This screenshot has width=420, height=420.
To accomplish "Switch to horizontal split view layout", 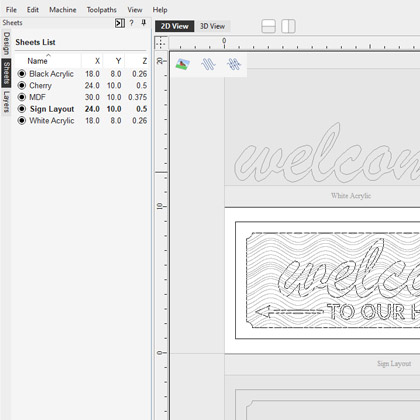I will pyautogui.click(x=268, y=26).
